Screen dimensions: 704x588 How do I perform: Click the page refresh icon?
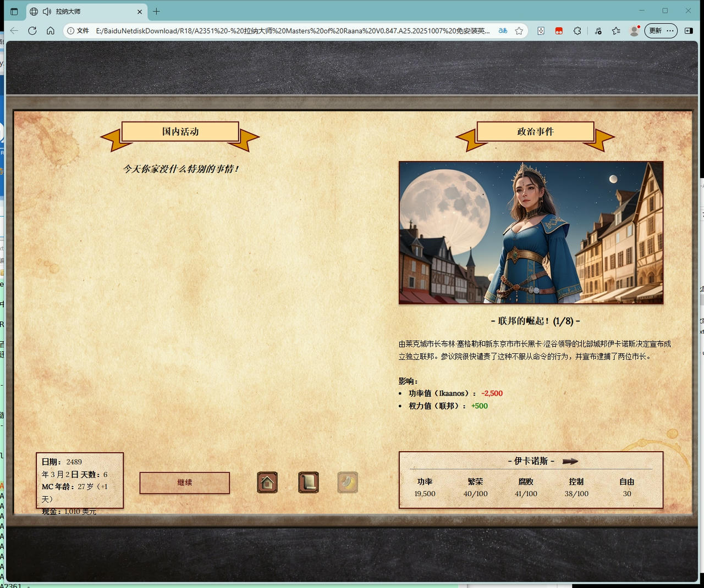tap(32, 31)
